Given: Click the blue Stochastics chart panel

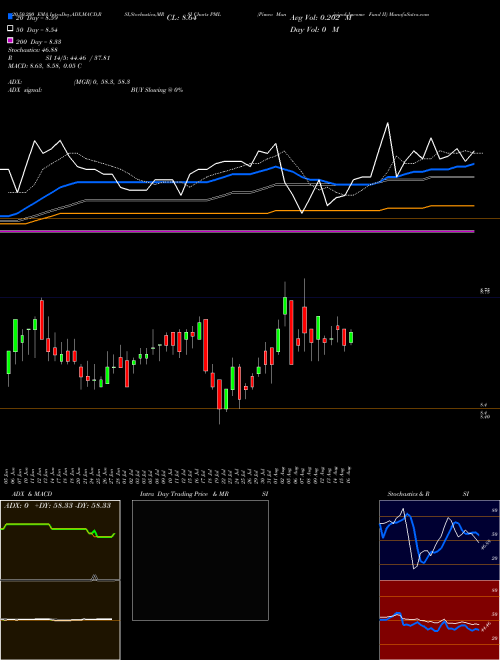Looking at the screenshot, I should click(439, 540).
